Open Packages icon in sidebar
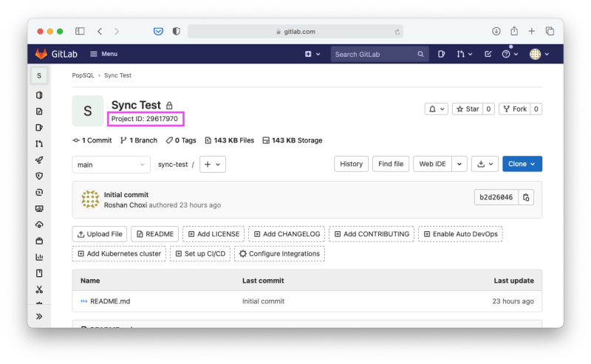This screenshot has width=591, height=364. 39,241
